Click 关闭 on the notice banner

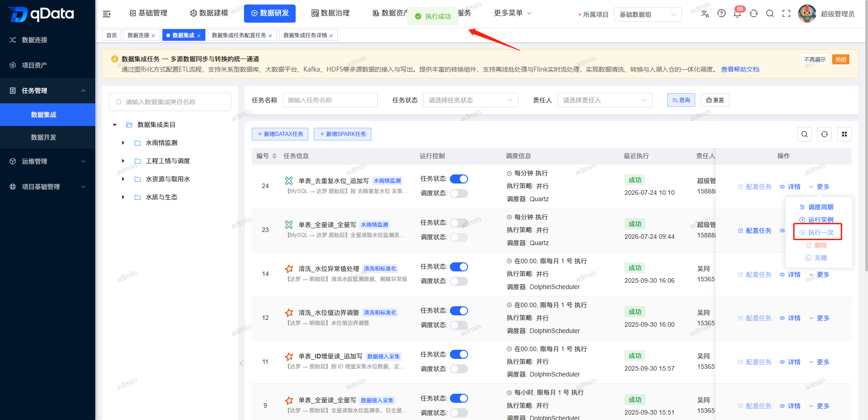(841, 59)
